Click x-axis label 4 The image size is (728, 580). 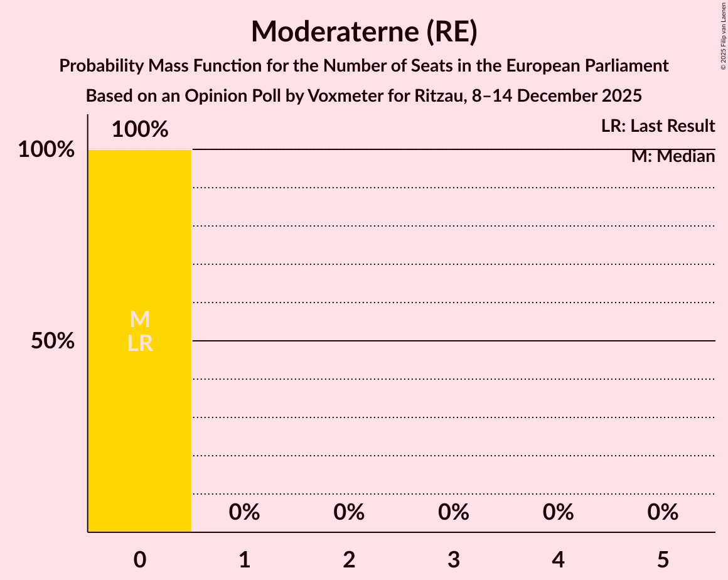559,559
